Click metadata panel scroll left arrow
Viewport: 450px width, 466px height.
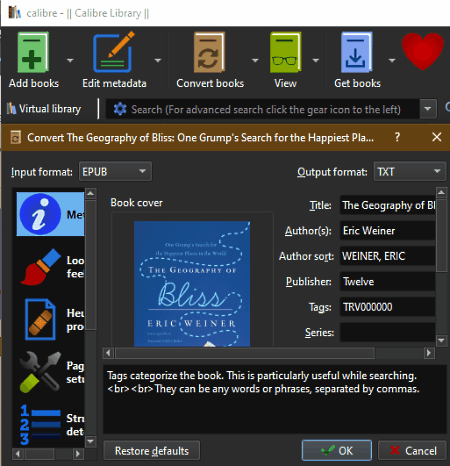click(108, 353)
